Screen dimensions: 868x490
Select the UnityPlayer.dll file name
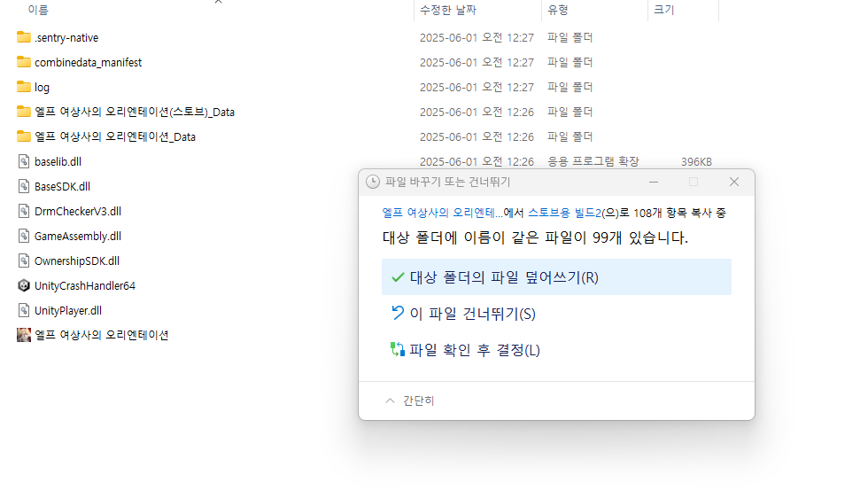click(x=68, y=311)
